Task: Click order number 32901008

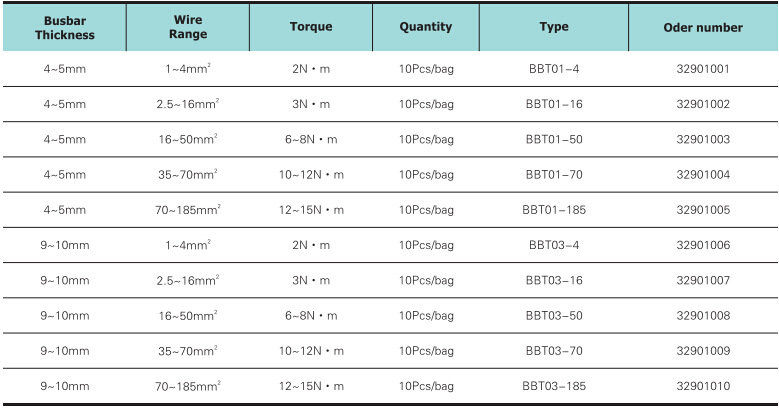Action: pos(703,315)
